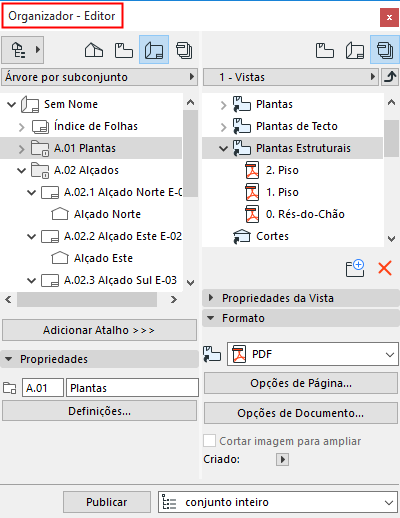Open the conjunto inteiro dropdown
Screen dimensions: 400x518
click(x=278, y=502)
